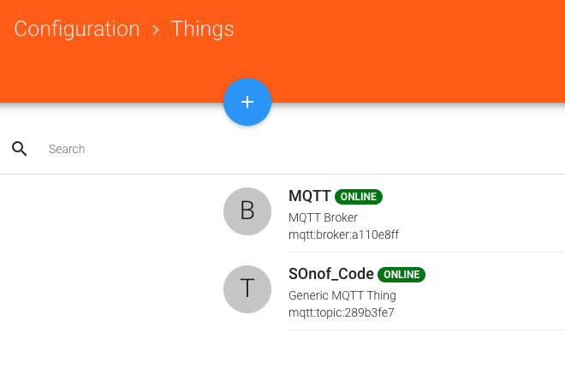Go back to Configuration via breadcrumb
The image size is (565, 392).
[77, 29]
